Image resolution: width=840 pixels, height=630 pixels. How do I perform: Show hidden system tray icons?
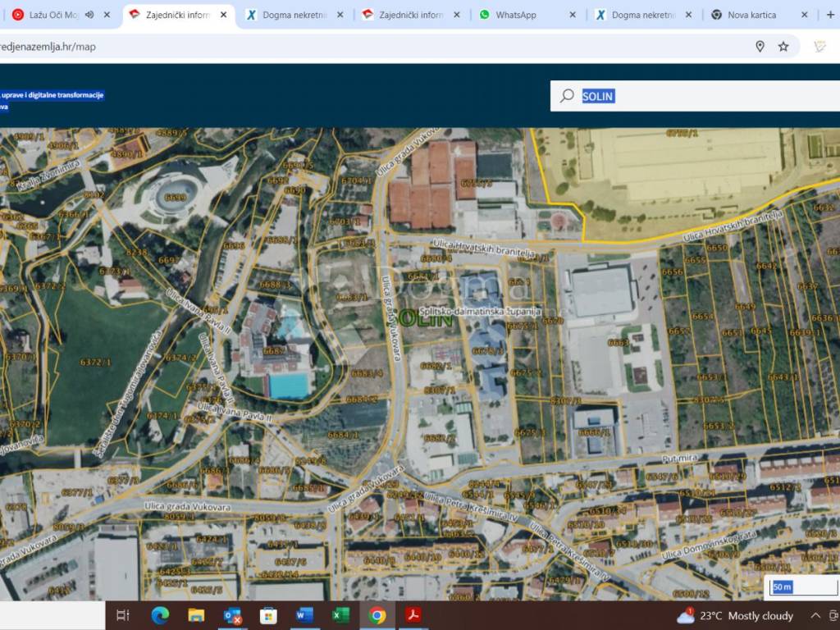(815, 615)
